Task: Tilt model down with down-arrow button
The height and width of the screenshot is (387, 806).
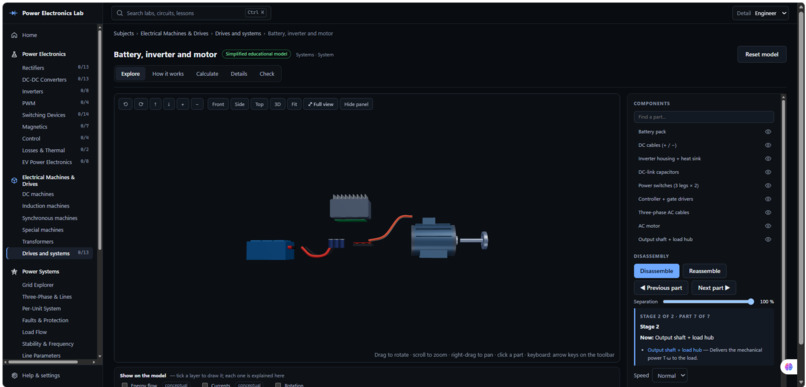Action: tap(169, 104)
